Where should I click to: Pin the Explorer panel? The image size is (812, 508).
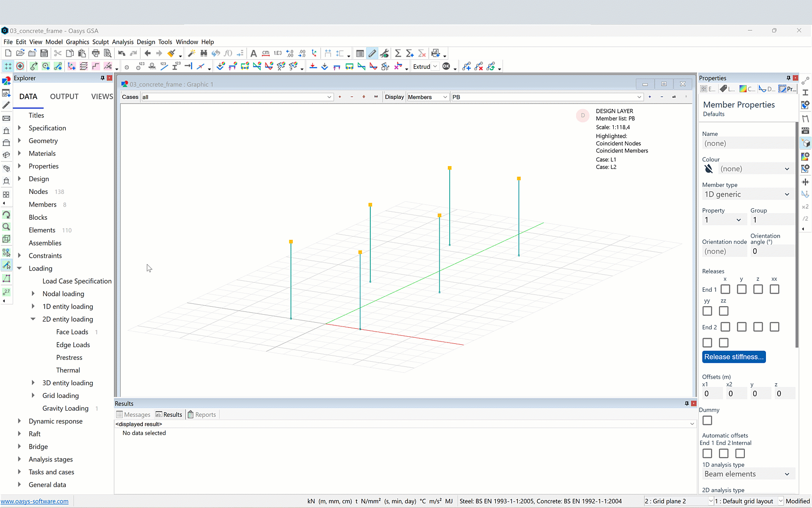[x=102, y=78]
